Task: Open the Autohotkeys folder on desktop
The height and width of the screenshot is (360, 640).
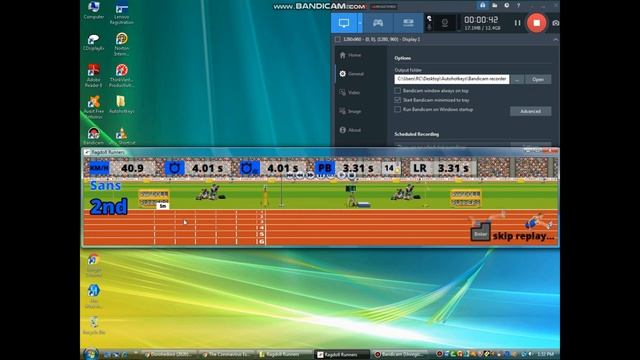Action: 121,104
